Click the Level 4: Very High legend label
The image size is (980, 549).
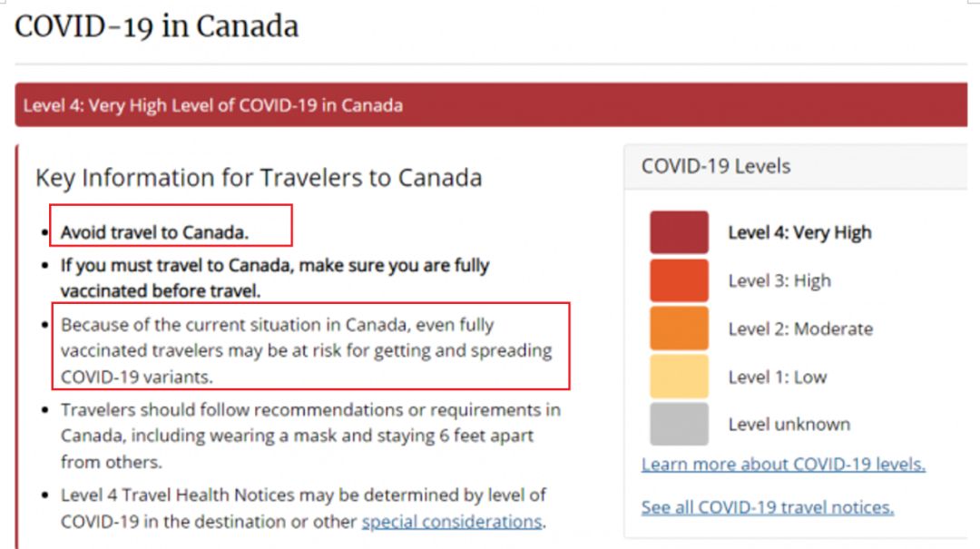click(799, 232)
